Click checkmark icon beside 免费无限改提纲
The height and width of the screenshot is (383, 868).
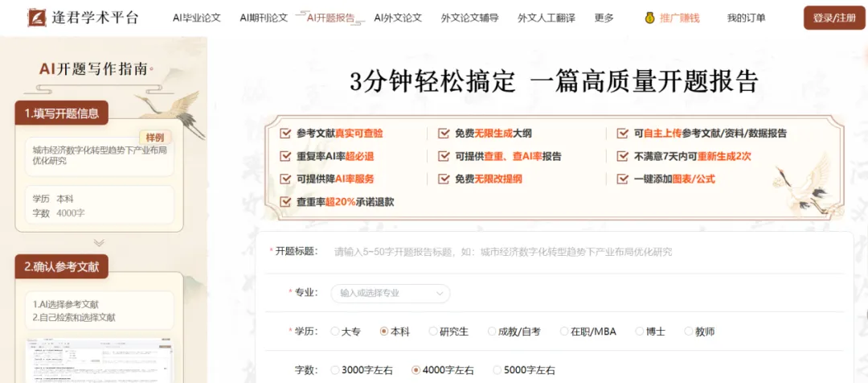tap(444, 179)
